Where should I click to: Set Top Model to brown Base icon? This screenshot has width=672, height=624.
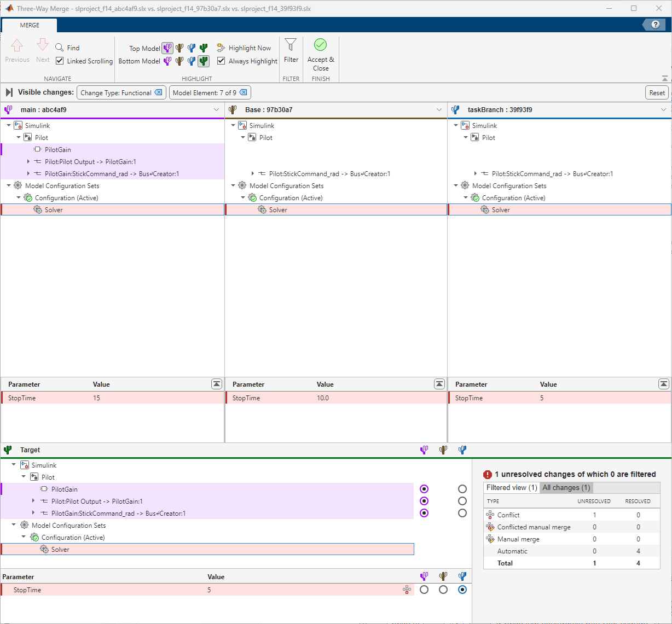pos(179,48)
